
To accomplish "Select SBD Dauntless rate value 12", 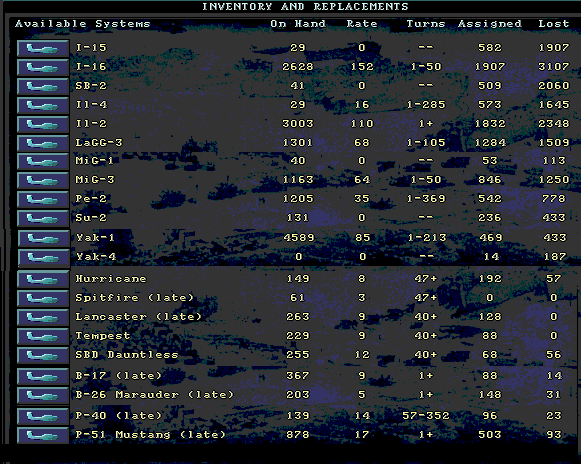I will coord(362,355).
